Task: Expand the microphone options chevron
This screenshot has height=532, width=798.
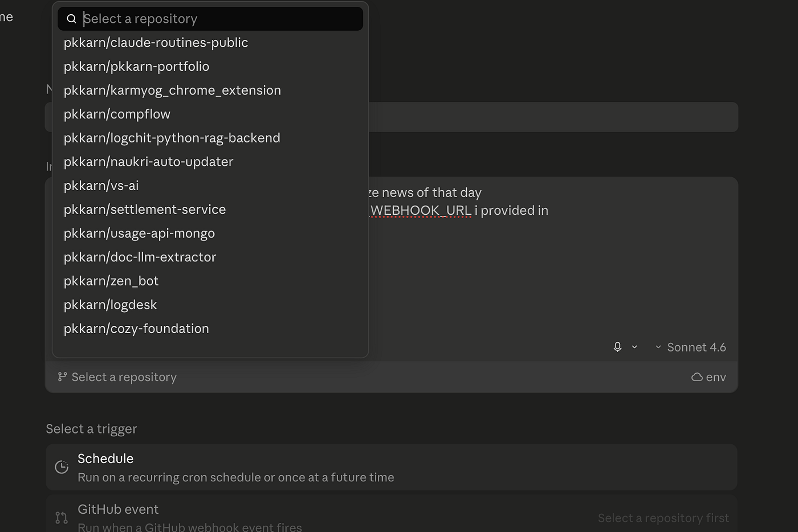Action: [634, 347]
